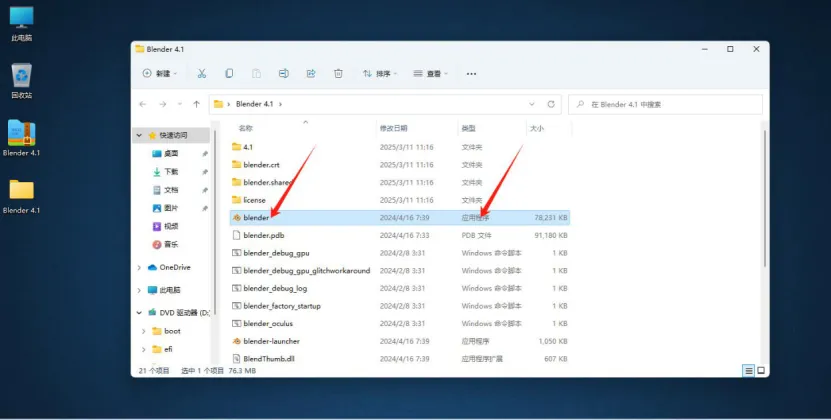Image resolution: width=831 pixels, height=420 pixels.
Task: Collapse the DVD 驱动器 (D:) node
Action: (x=139, y=313)
